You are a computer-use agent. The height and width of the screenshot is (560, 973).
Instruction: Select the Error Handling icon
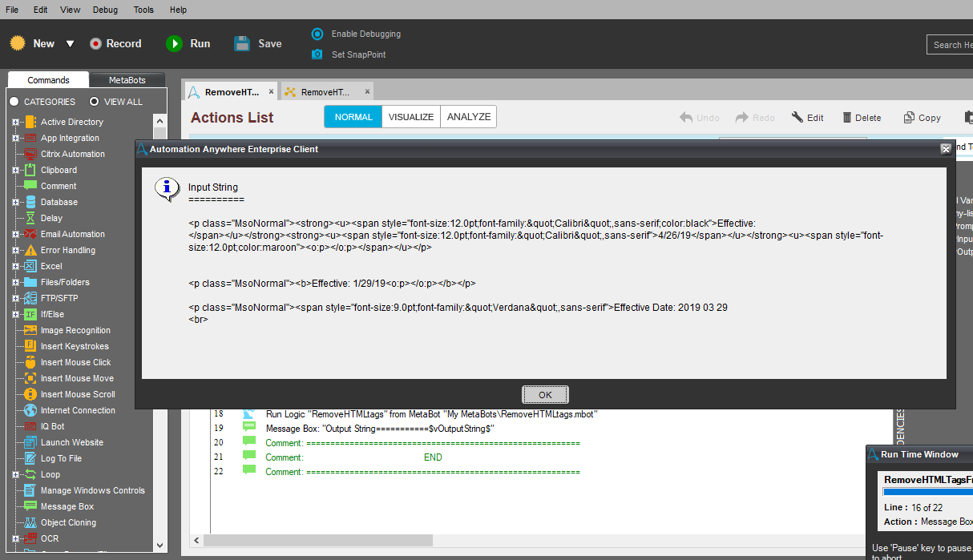point(30,250)
